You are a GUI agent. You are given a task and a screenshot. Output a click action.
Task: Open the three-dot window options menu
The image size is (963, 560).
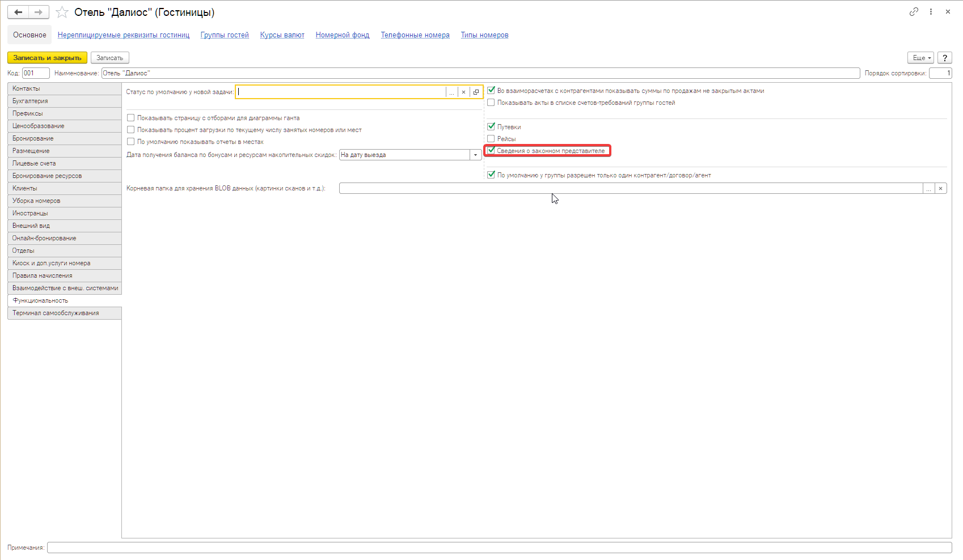[x=931, y=11]
